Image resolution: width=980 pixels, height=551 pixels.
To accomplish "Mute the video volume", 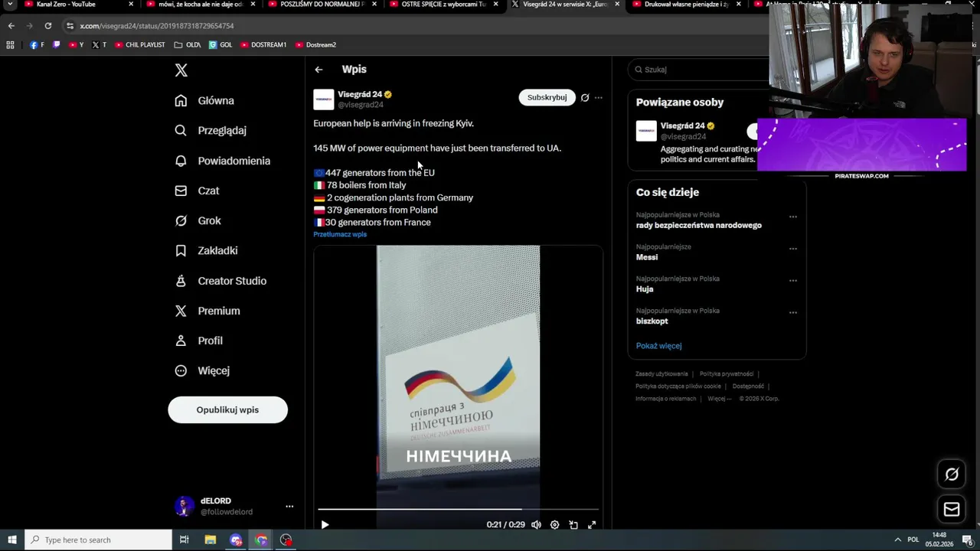I will (x=536, y=525).
